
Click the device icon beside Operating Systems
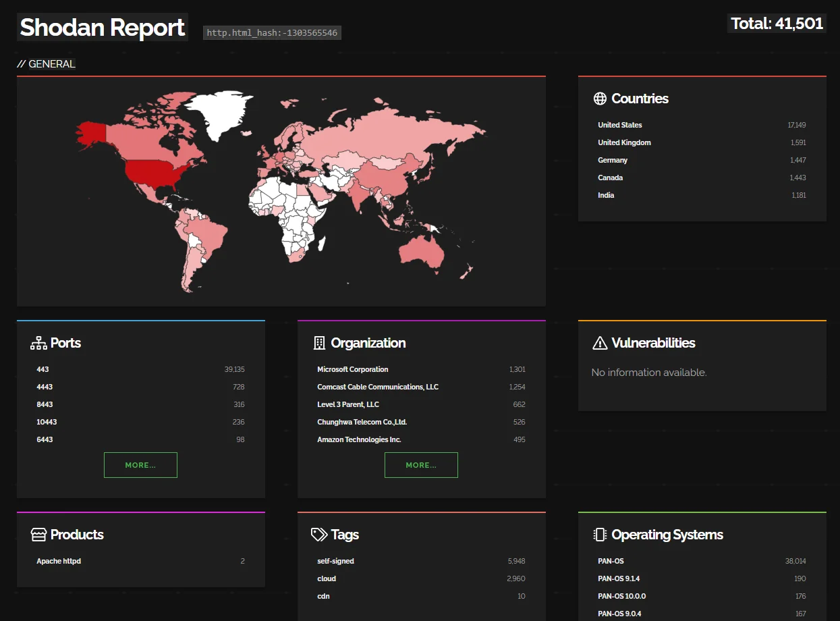[x=600, y=535]
